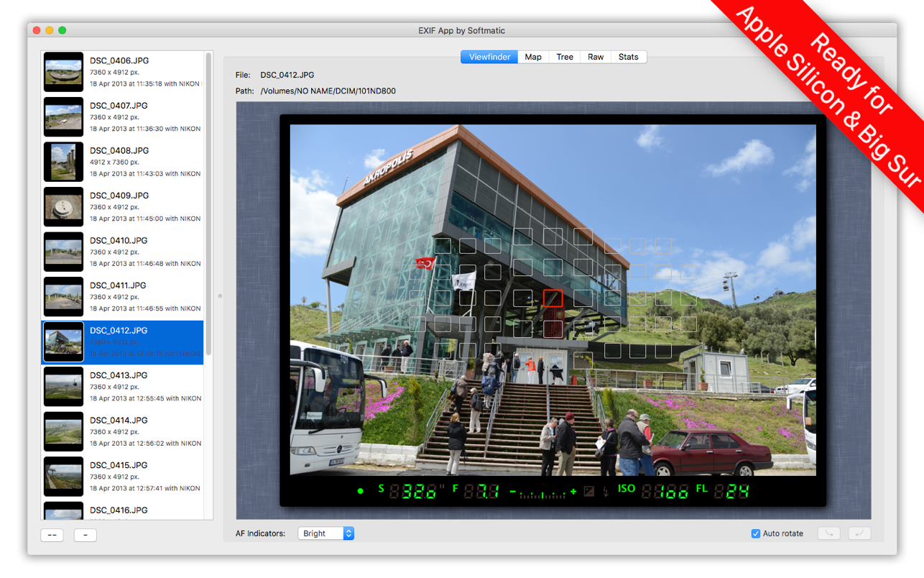Screen dimensions: 924x578
Task: Switch to the Map tab
Action: (533, 57)
